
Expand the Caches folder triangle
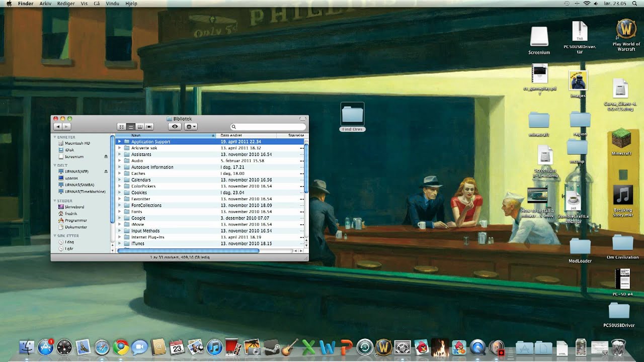click(120, 173)
